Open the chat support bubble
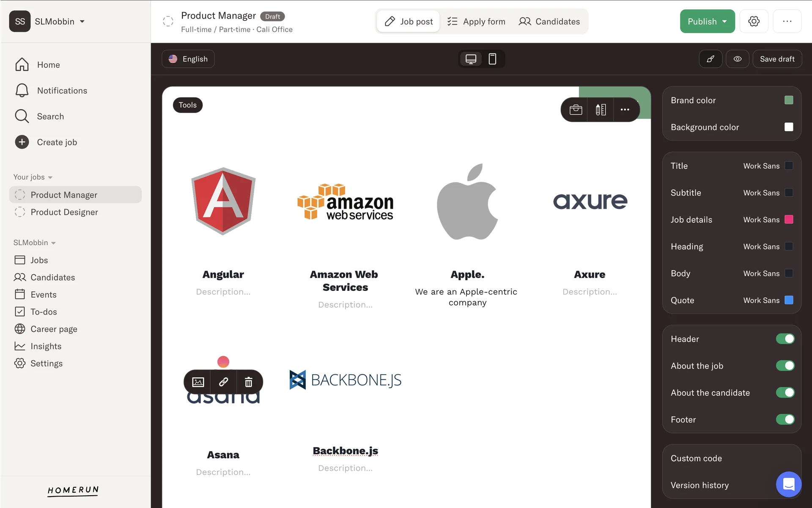This screenshot has height=508, width=812. [x=788, y=484]
